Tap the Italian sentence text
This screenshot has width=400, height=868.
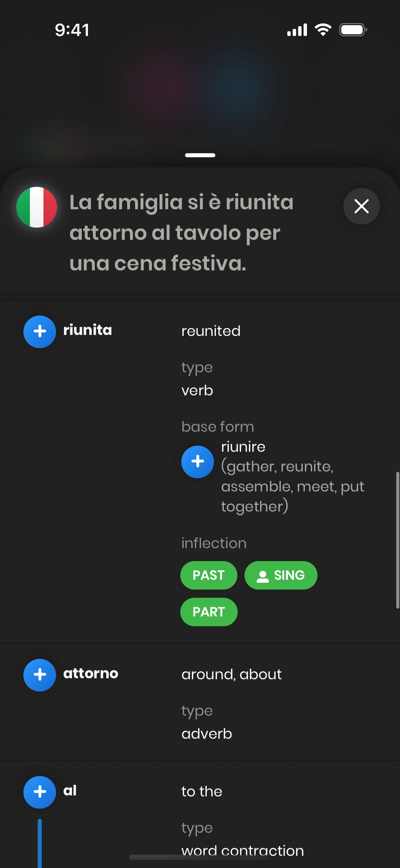point(181,233)
